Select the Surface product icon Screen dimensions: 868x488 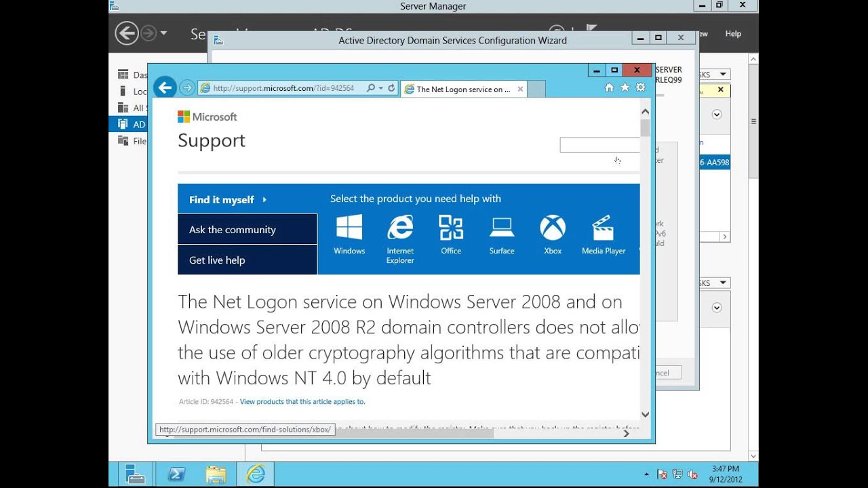502,235
